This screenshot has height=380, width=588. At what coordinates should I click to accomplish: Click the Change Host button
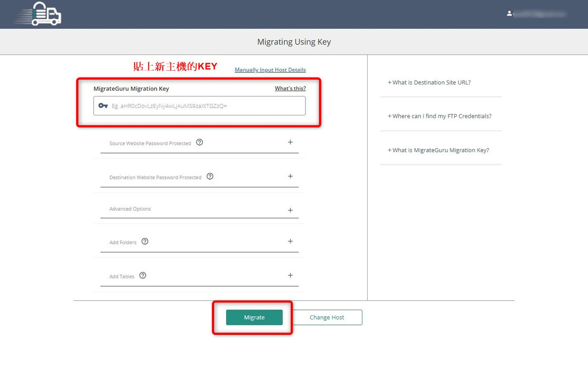[x=327, y=317]
